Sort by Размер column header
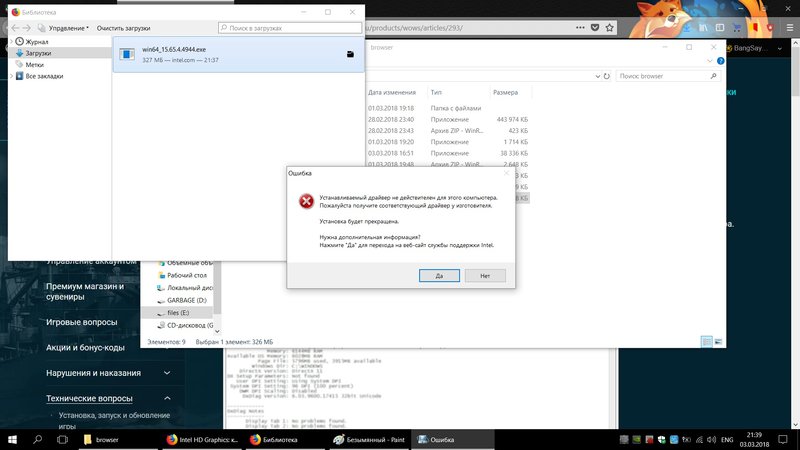 [x=505, y=92]
